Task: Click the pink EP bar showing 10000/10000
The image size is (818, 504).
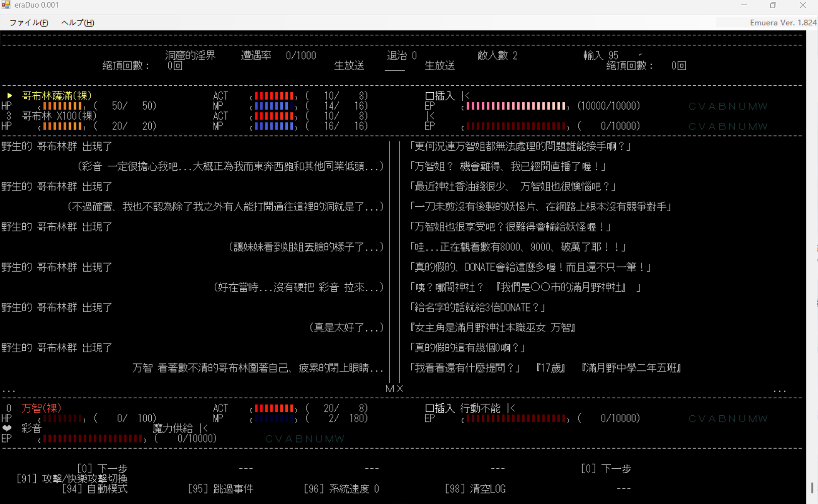Action: click(515, 106)
